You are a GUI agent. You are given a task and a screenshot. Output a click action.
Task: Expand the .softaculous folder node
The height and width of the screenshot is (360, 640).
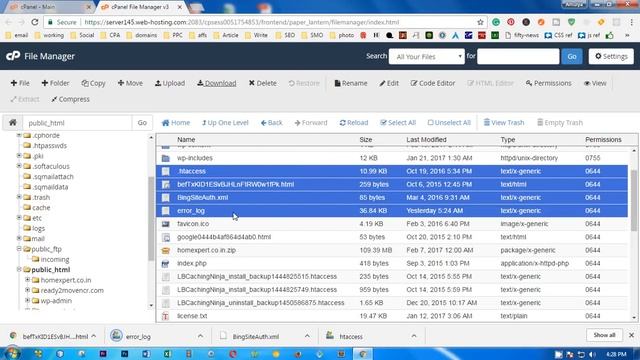(19, 166)
